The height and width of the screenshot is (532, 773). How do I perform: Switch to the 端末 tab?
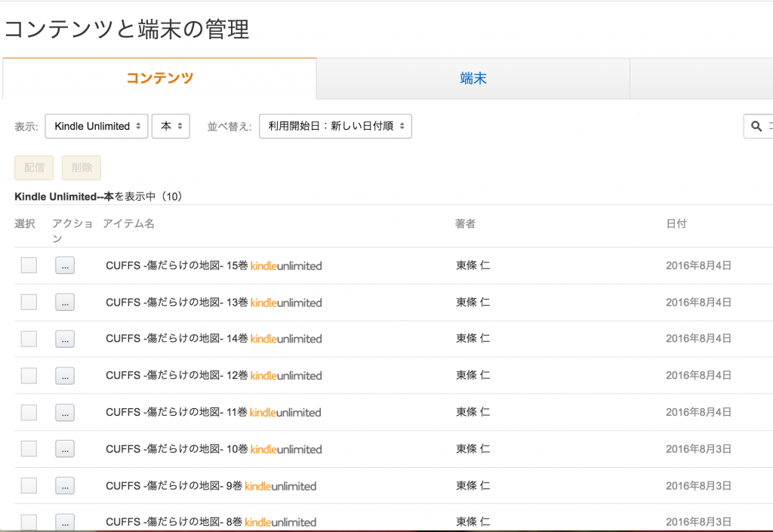[473, 78]
